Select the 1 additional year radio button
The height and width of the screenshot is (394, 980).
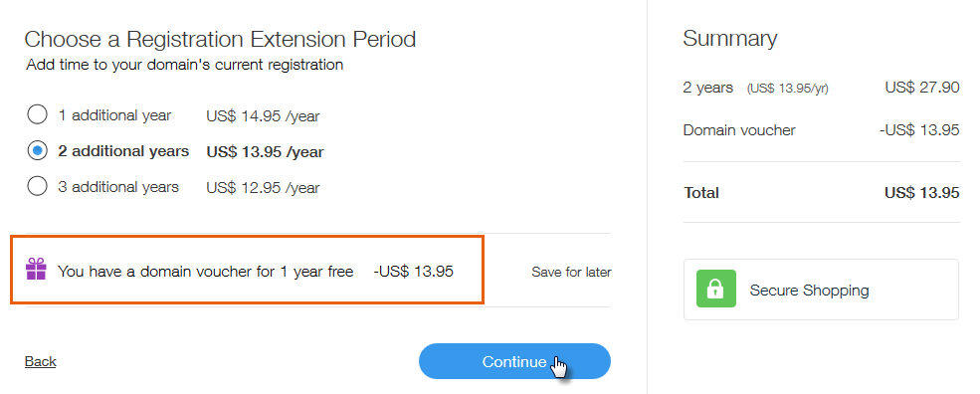[38, 115]
